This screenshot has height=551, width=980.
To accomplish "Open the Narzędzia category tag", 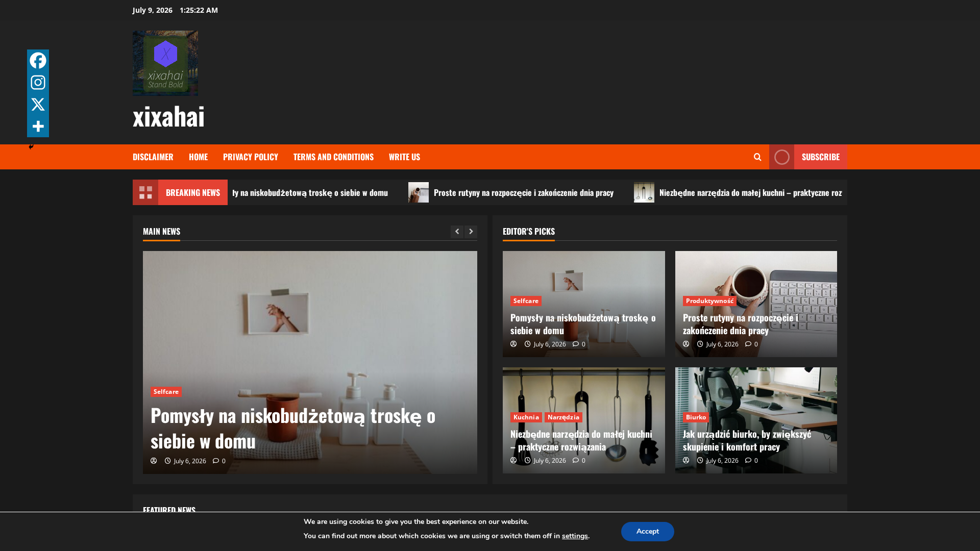I will pos(563,417).
